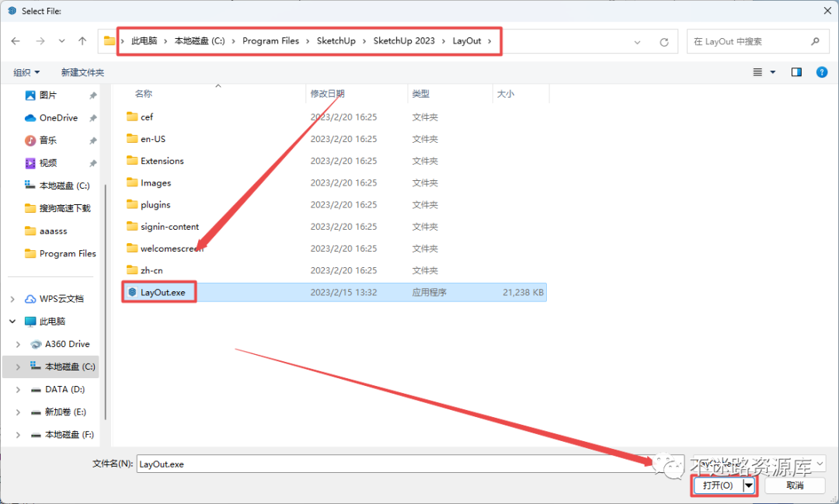Open view options dropdown arrow
839x504 pixels.
click(773, 72)
